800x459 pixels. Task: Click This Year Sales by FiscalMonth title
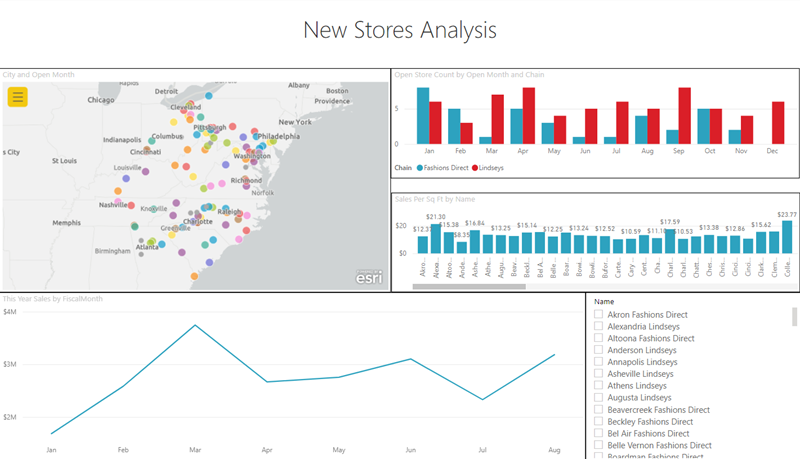pos(53,299)
